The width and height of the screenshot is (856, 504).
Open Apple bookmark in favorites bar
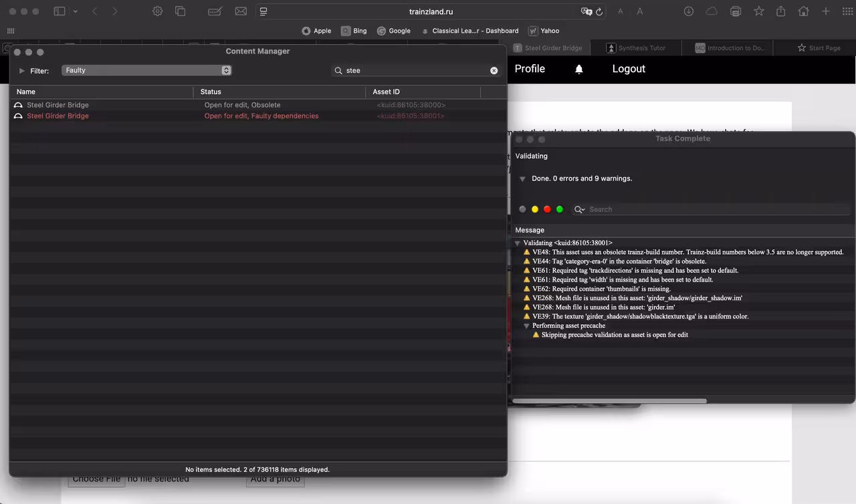316,31
